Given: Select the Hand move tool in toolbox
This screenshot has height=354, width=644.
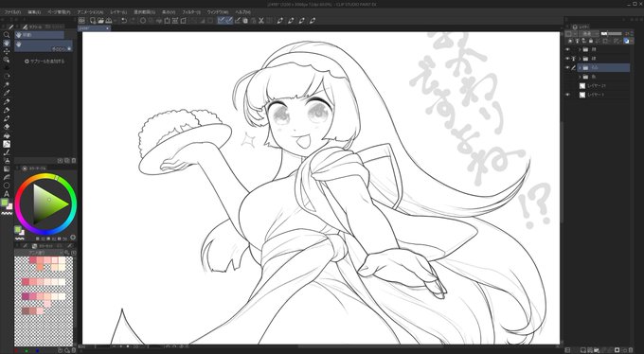Looking at the screenshot, I should pyautogui.click(x=7, y=44).
